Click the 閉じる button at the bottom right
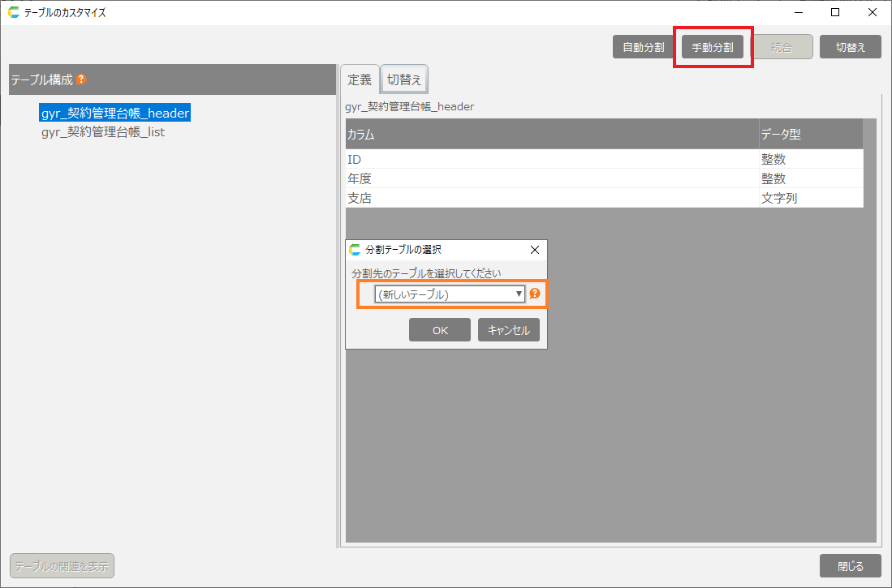 click(850, 566)
